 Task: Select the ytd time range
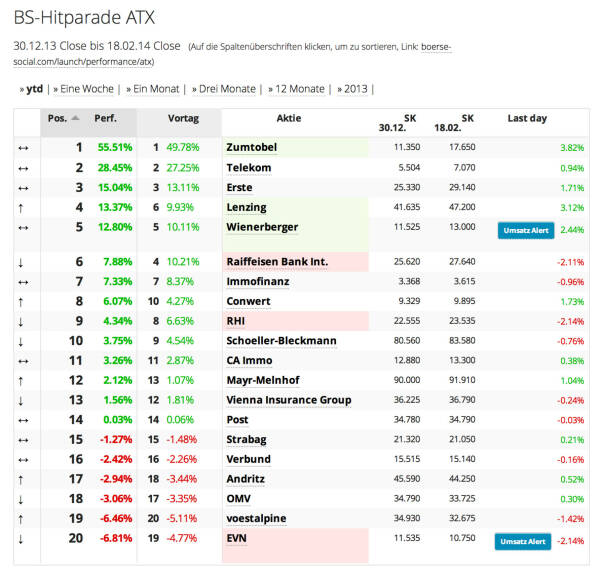click(x=33, y=89)
